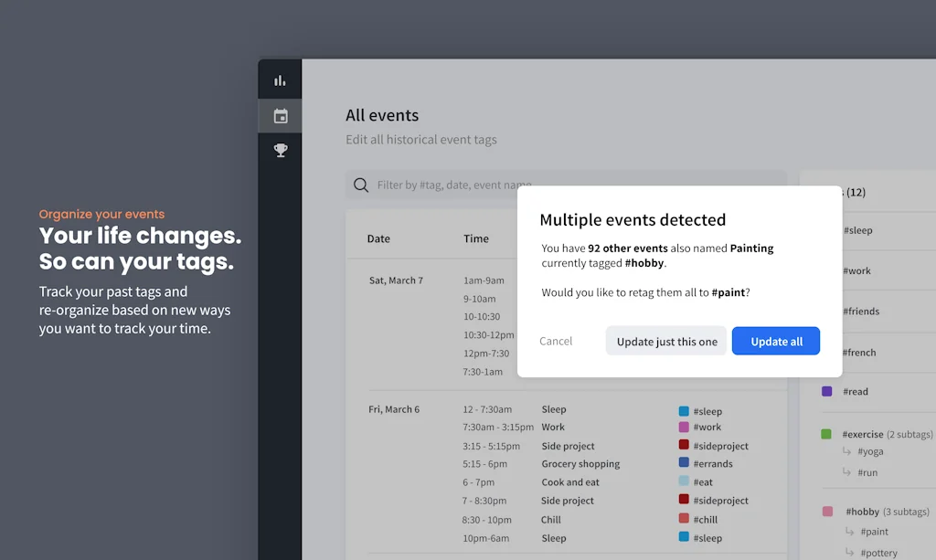The width and height of the screenshot is (936, 560).
Task: Click the pink #hobby color swatch
Action: click(x=825, y=511)
